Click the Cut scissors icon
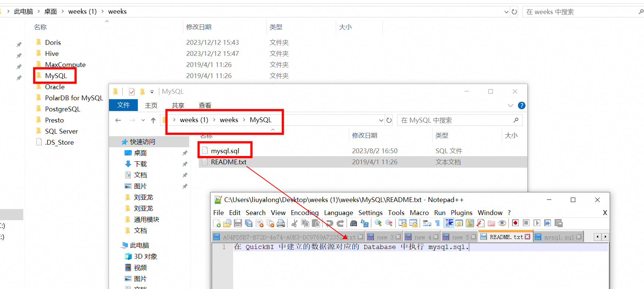Screen dimensions: 644x289 [294, 223]
